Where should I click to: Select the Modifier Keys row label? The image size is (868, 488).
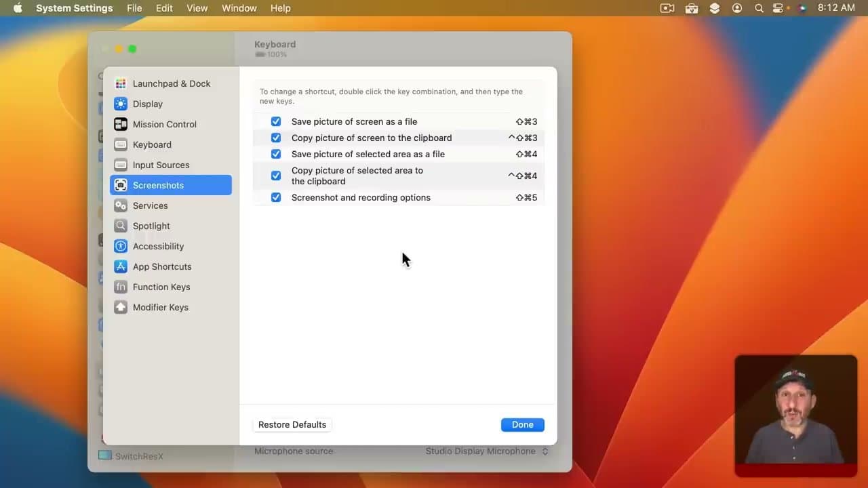[161, 307]
